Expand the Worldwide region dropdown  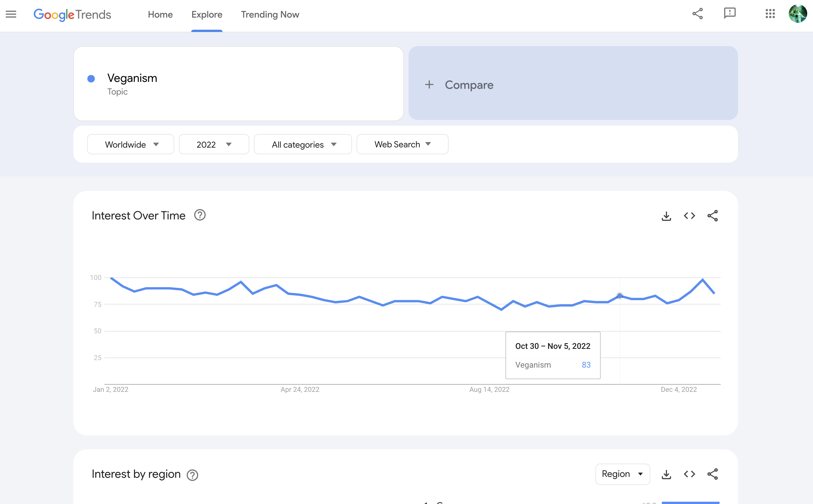[131, 144]
